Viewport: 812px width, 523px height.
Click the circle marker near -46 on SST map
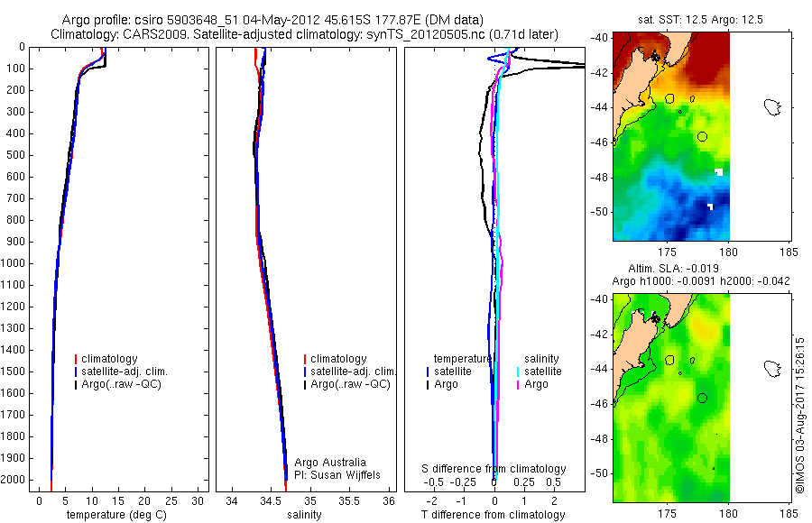coord(702,137)
